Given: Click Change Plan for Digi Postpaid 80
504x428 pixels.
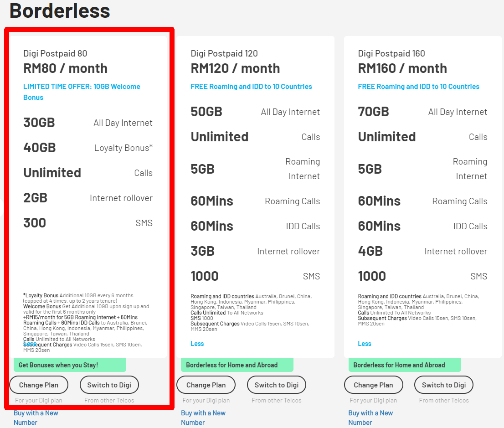Looking at the screenshot, I should point(39,385).
